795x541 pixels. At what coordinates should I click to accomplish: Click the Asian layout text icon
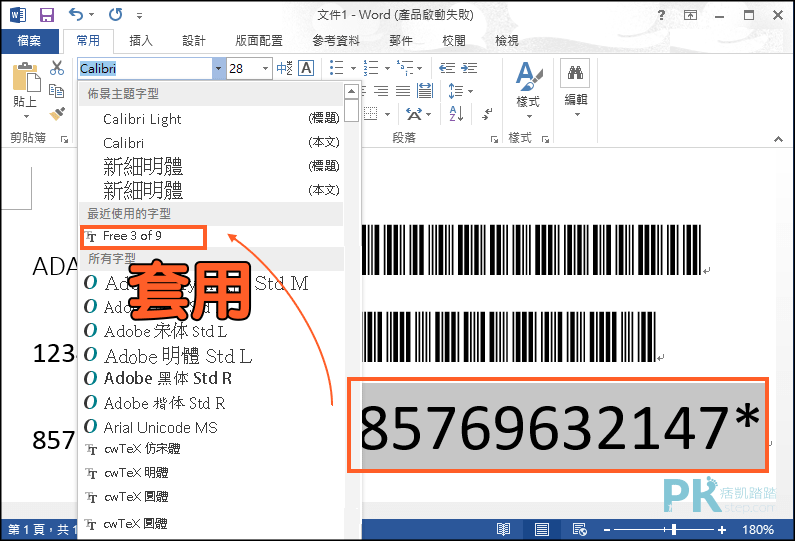point(414,114)
